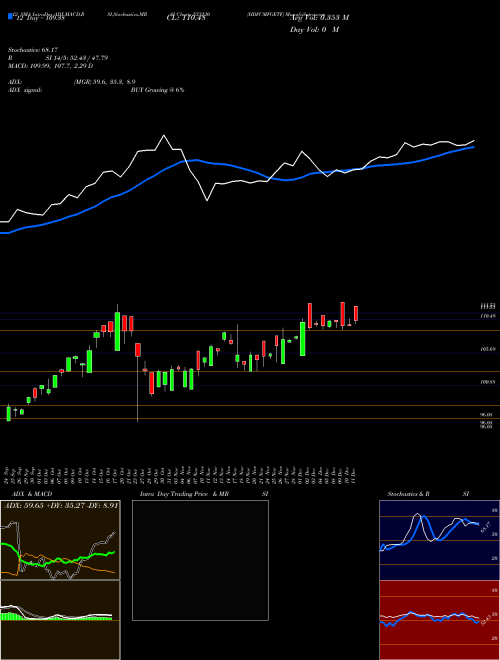Click the 'BUY Growing @ 6%' signal text
Viewport: 500px width, 660px height.
(x=157, y=90)
